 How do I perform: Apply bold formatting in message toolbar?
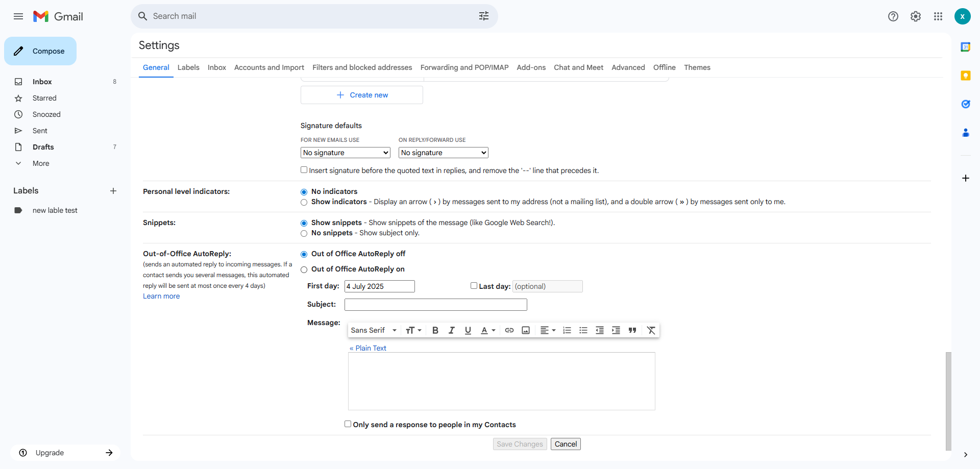point(435,330)
